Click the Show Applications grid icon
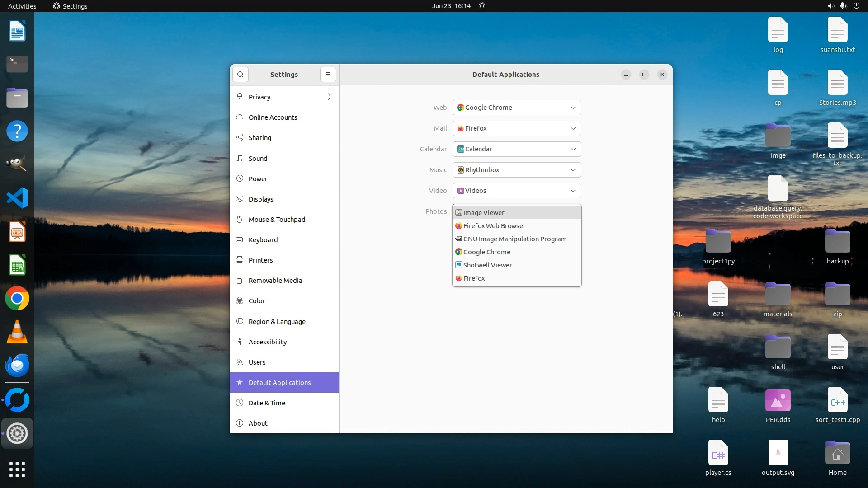 [x=17, y=469]
